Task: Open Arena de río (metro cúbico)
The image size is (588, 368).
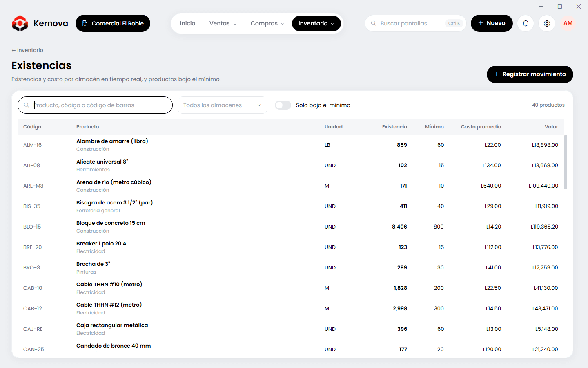Action: pos(114,182)
